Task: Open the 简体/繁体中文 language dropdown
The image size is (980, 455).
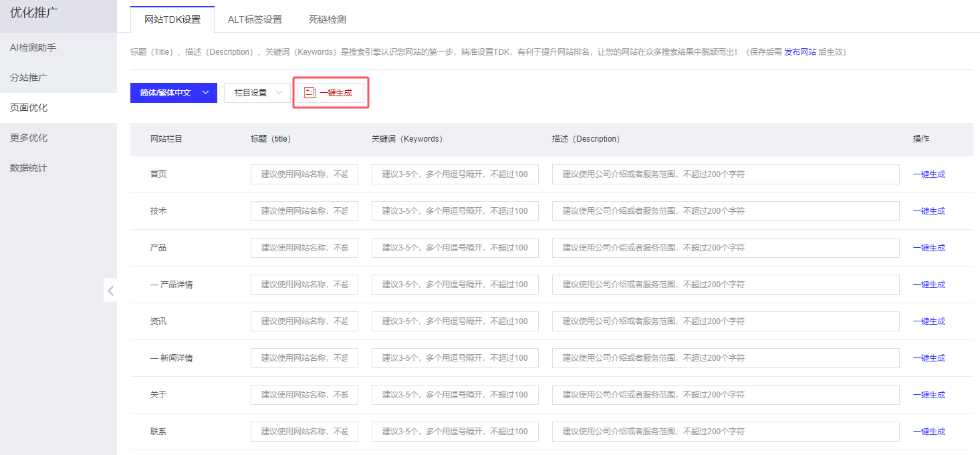Action: 173,93
